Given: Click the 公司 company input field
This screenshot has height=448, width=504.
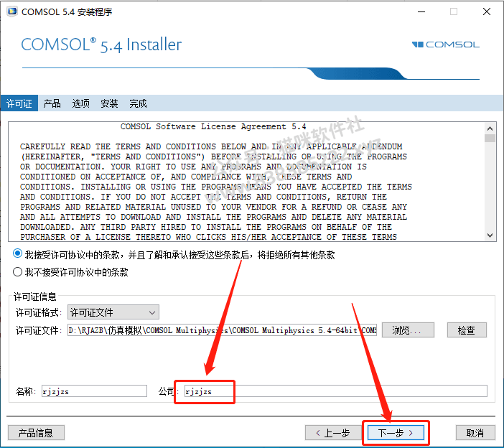Looking at the screenshot, I should tap(335, 391).
